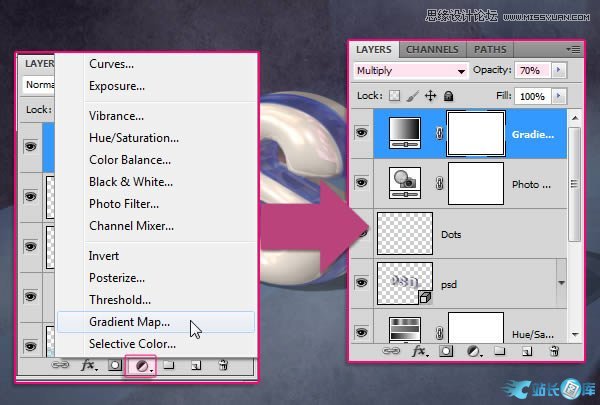
Task: Click the lock all padlock icon
Action: [449, 96]
